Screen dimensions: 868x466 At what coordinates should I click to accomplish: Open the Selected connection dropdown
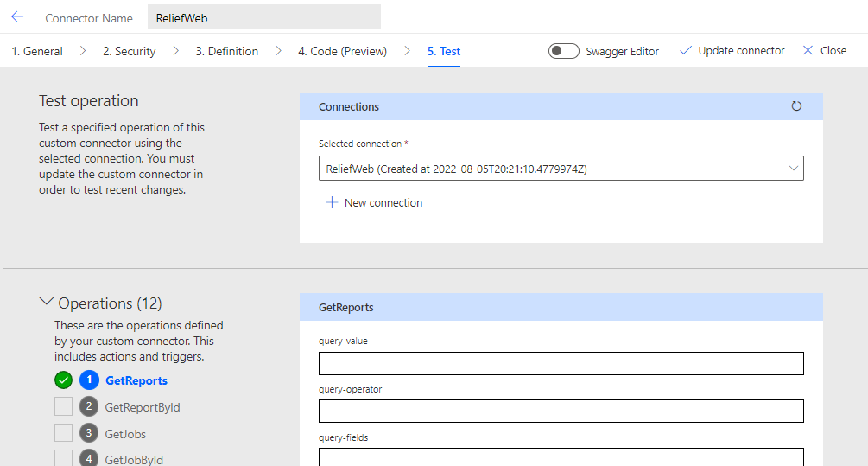coord(561,169)
